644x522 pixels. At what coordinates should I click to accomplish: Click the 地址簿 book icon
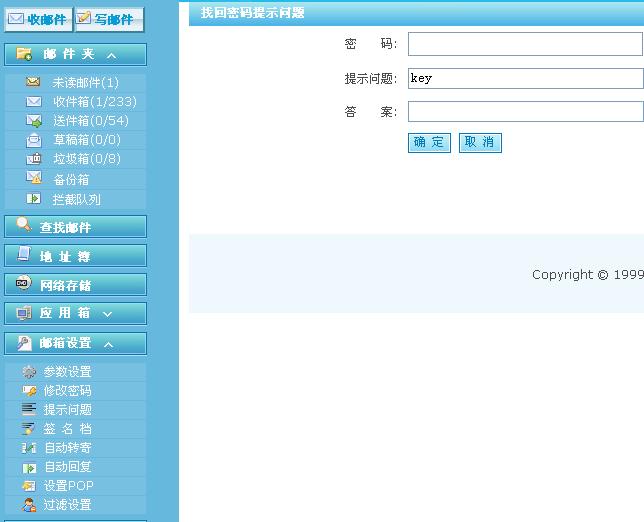[24, 254]
